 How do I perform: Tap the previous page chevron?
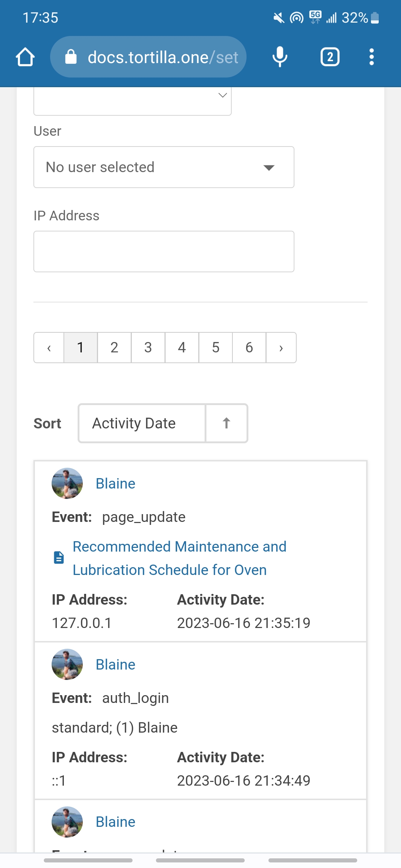[x=49, y=348]
